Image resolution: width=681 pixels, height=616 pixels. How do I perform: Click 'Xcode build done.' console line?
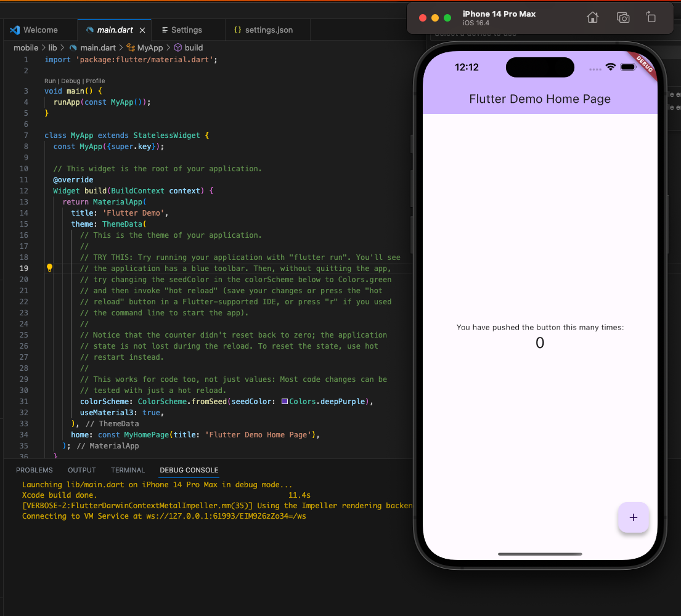pyautogui.click(x=60, y=495)
